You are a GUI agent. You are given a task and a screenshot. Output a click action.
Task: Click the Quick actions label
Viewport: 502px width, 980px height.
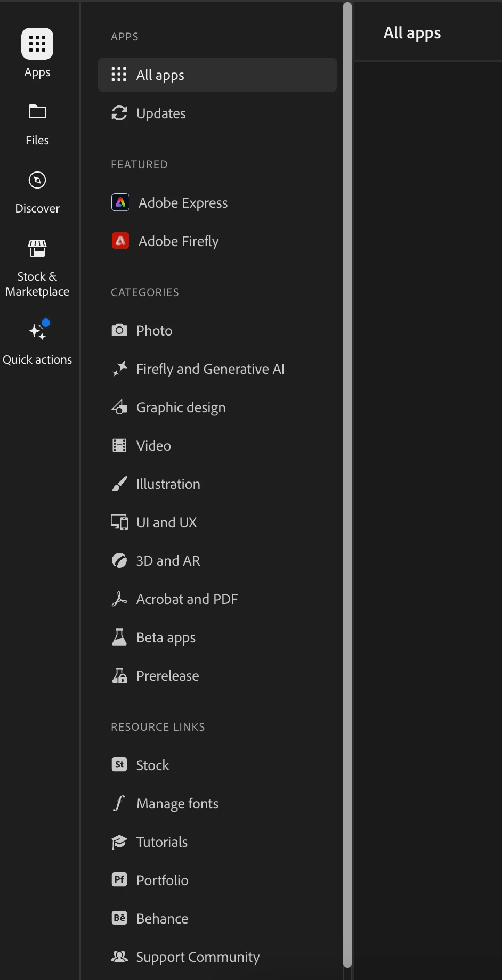point(37,360)
